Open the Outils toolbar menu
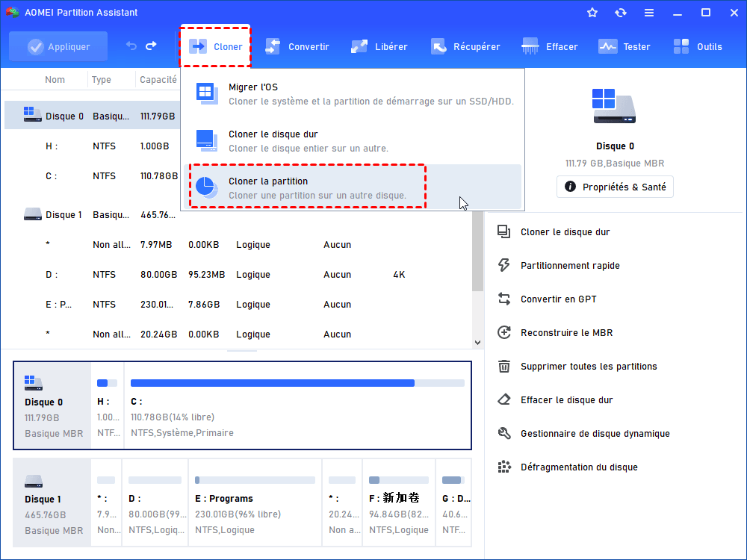 pos(698,46)
